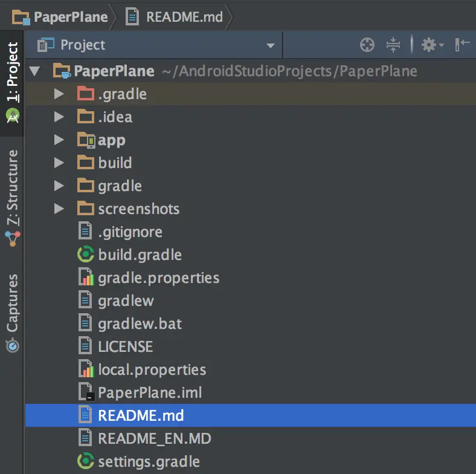Open the gear icon dropdown arrow
This screenshot has width=476, height=474.
[442, 45]
